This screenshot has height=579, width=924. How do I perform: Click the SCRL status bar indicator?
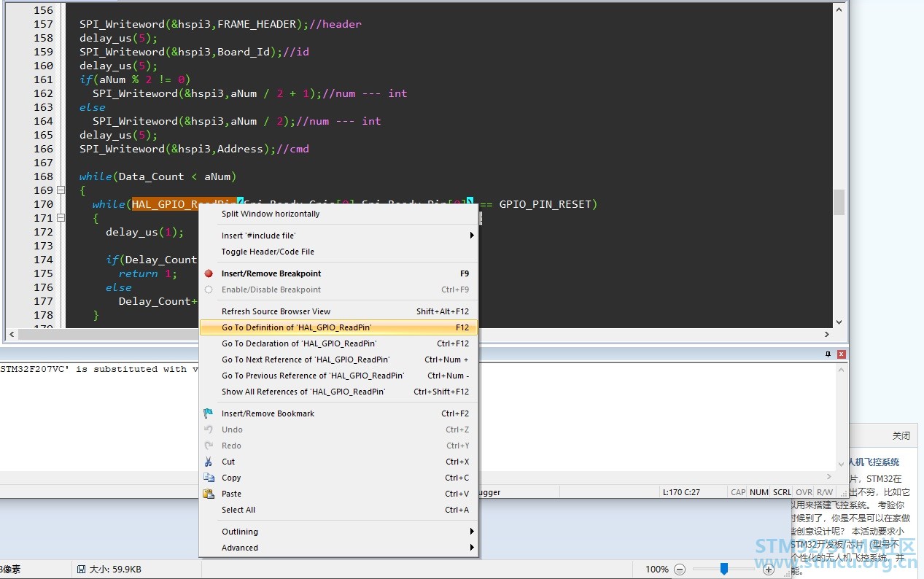782,492
